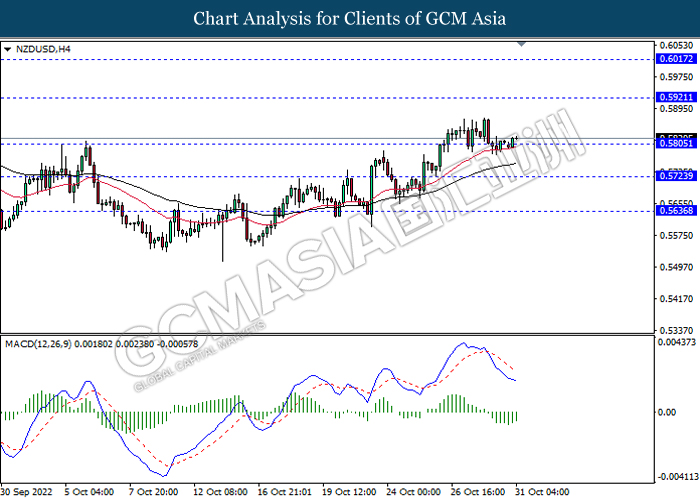700x500 pixels.
Task: Click the 0.54170 price axis value
Action: pos(676,299)
